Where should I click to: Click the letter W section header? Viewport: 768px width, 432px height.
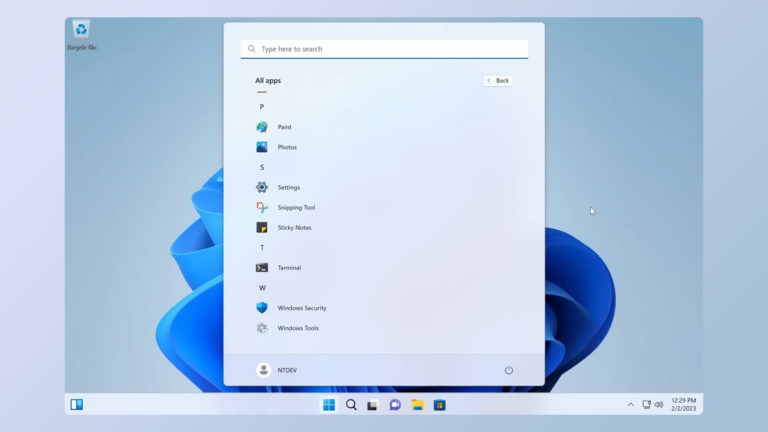(x=262, y=288)
